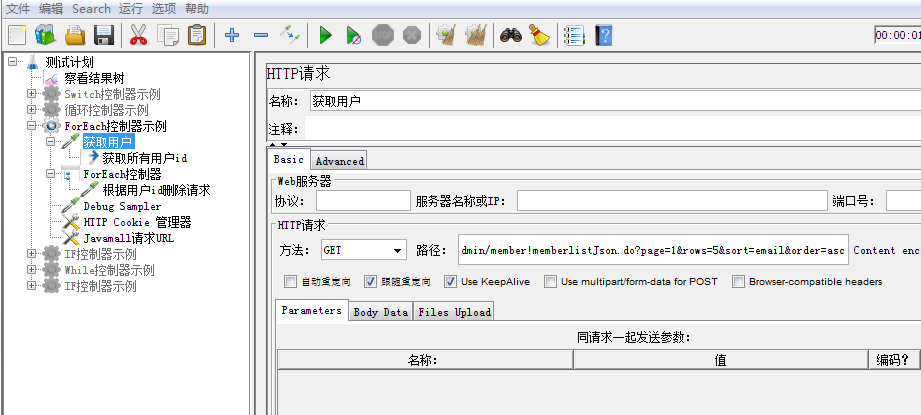Click the Open file folder icon

tap(75, 35)
